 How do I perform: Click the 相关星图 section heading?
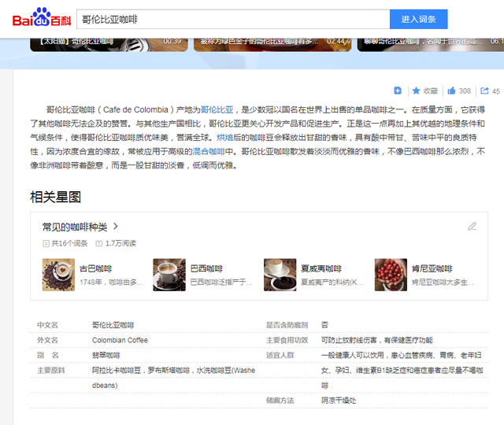coord(56,197)
